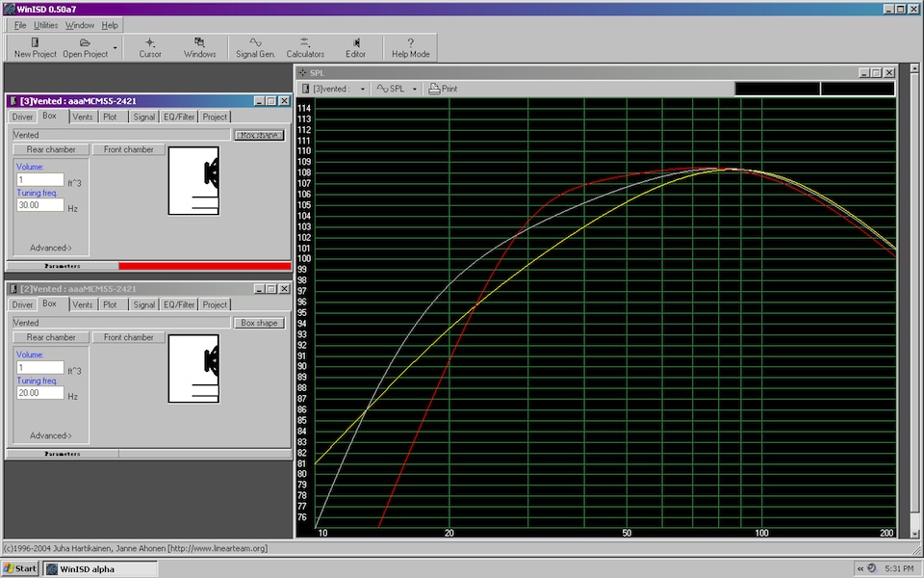The width and height of the screenshot is (924, 578).
Task: Select the Project tab in project [3]
Action: point(215,117)
